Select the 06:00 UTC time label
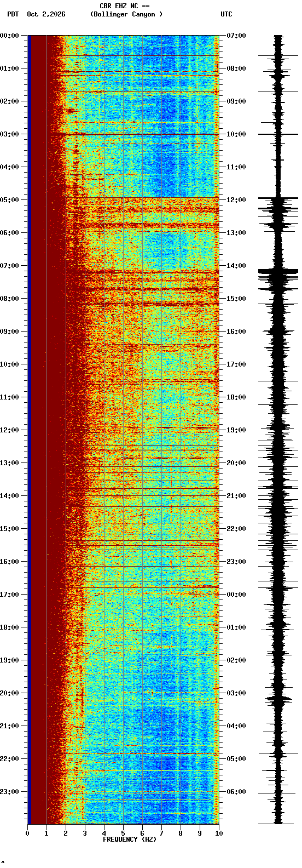Image resolution: width=302 pixels, height=868 pixels. (x=236, y=792)
